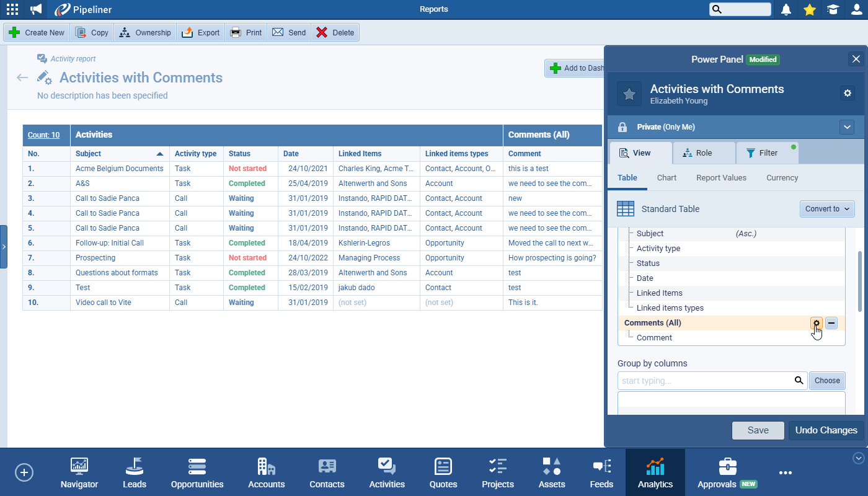Open settings gear for Comments (All)

pyautogui.click(x=817, y=323)
